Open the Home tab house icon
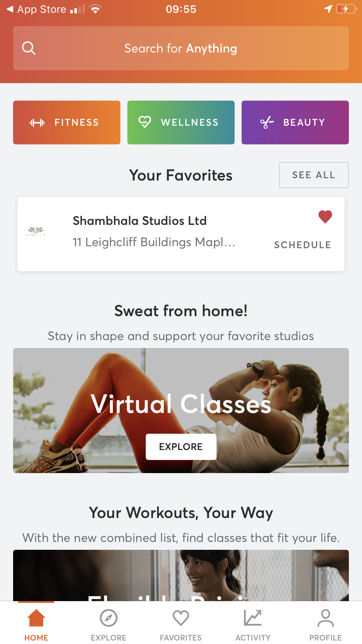The height and width of the screenshot is (644, 362). 36,618
